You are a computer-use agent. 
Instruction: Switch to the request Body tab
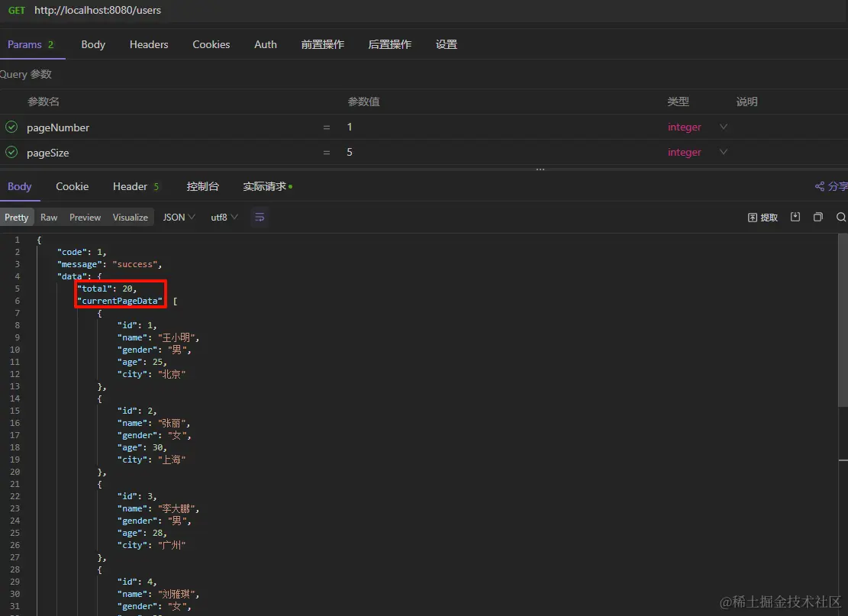tap(93, 44)
